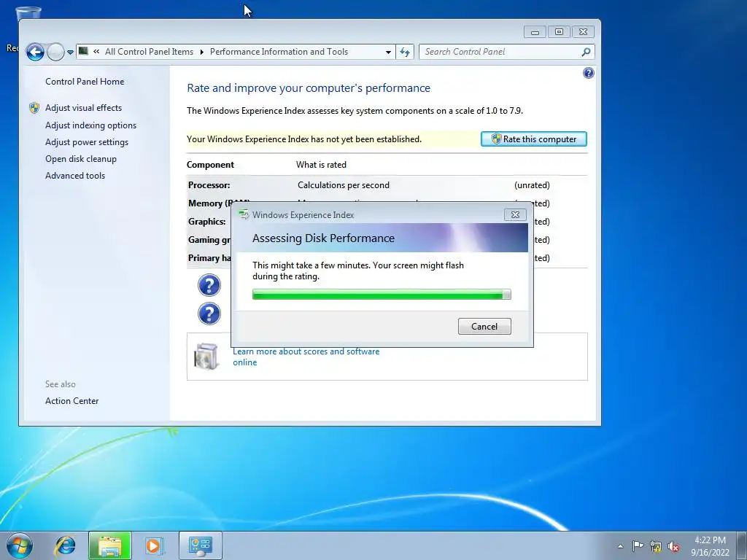
Task: Open the blue Help icon
Action: (x=589, y=73)
